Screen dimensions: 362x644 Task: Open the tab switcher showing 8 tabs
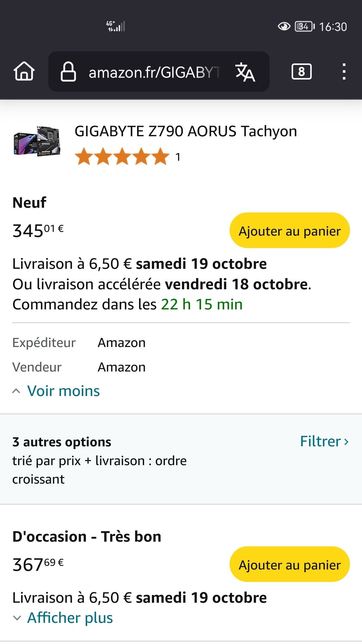point(301,71)
